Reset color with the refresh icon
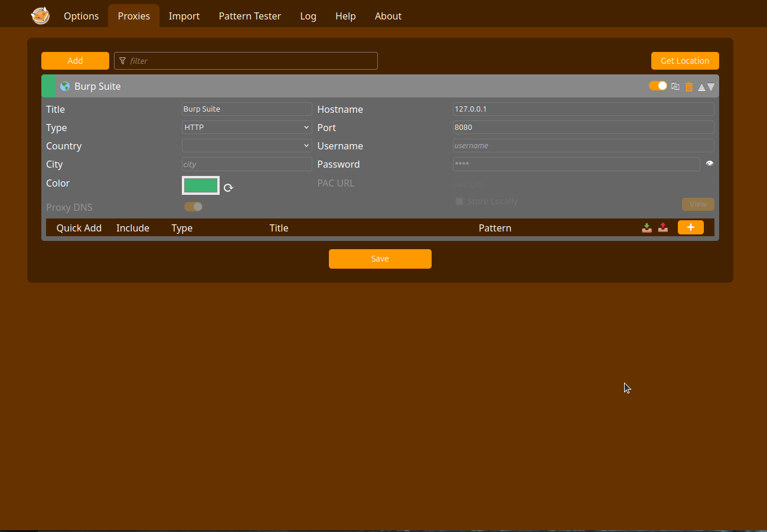Screen dimensions: 767x532 [229, 188]
